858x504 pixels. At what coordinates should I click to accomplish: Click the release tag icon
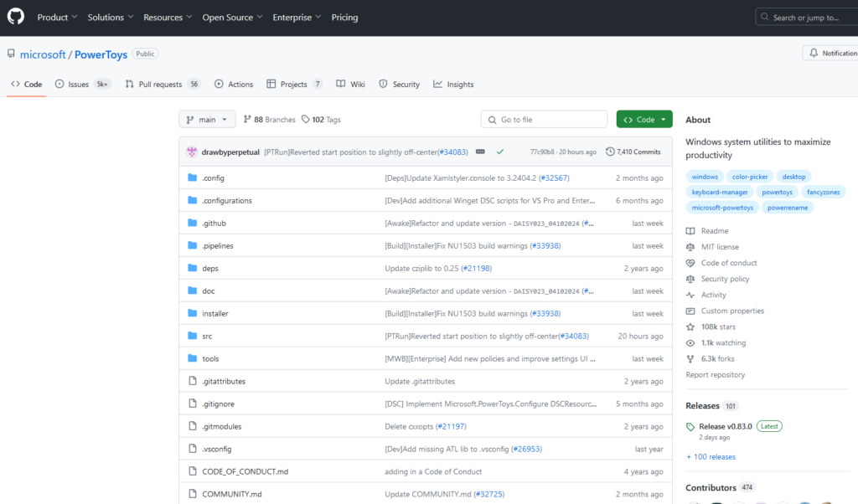click(690, 426)
